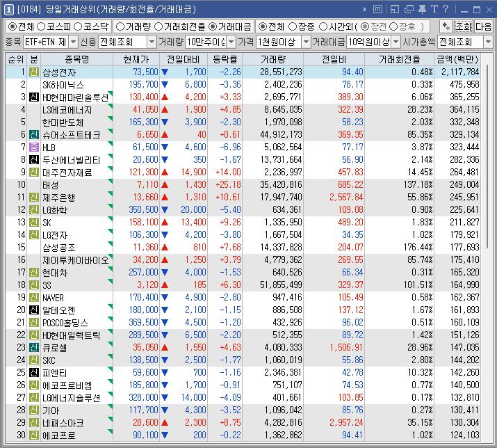Open the LS에코에너지 stock name

point(67,110)
